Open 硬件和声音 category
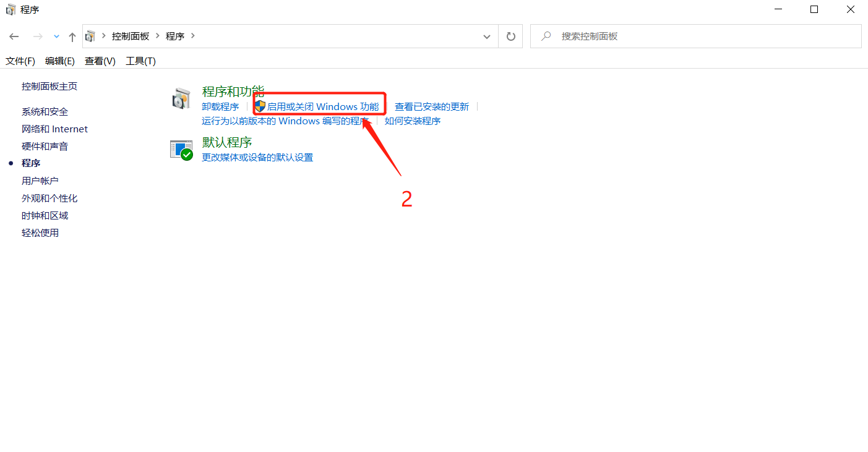This screenshot has height=452, width=868. click(x=45, y=146)
